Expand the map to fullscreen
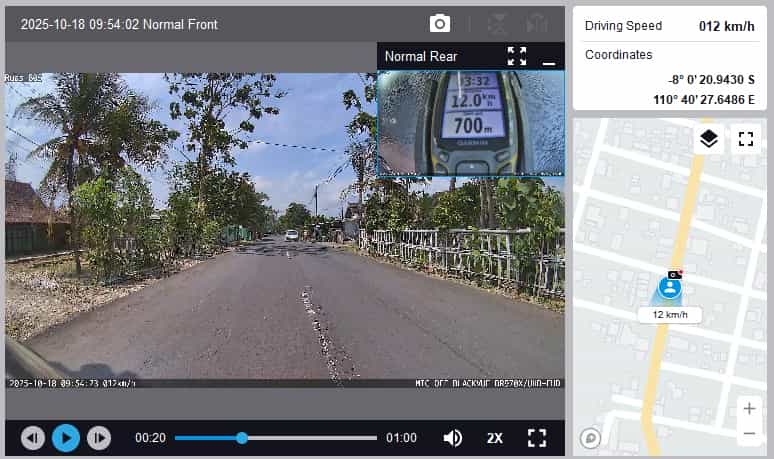 point(745,139)
